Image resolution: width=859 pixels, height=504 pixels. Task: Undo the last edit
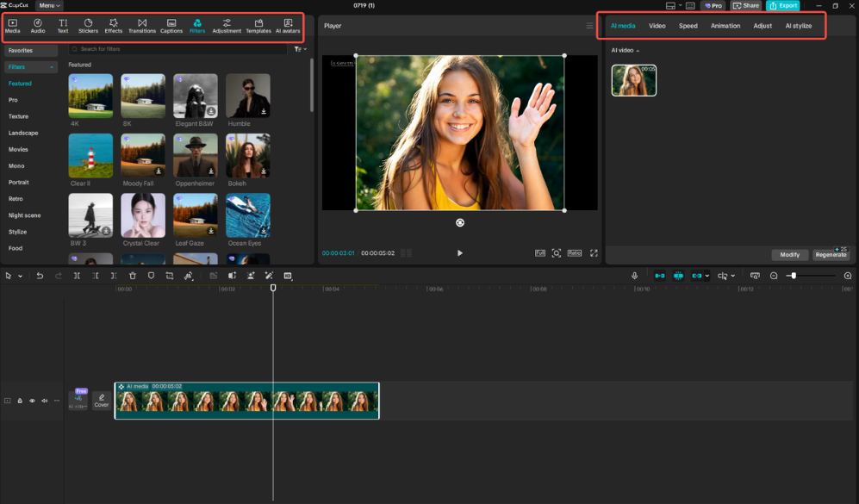click(x=40, y=276)
